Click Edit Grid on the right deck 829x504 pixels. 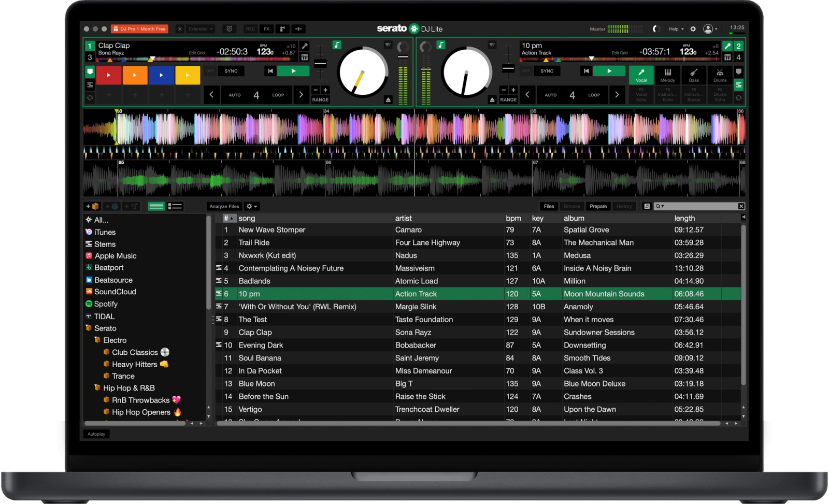tap(620, 53)
